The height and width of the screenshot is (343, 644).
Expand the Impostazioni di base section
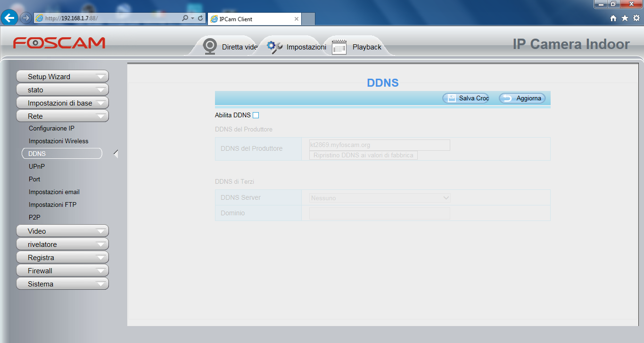pos(62,103)
